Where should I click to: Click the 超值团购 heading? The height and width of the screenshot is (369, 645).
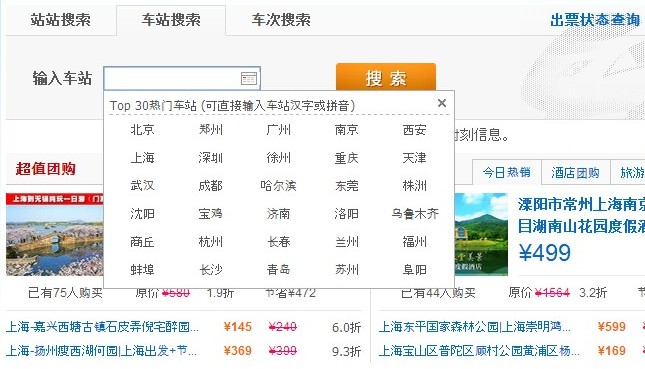point(46,169)
